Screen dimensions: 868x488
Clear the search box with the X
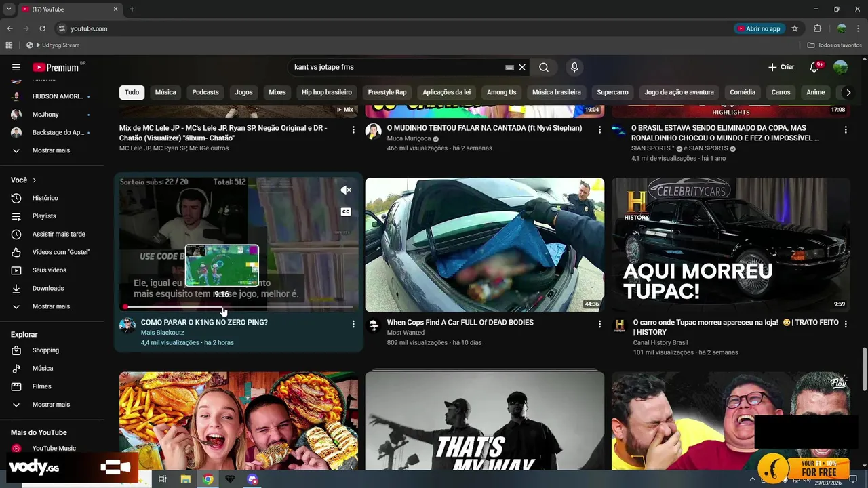(x=522, y=67)
